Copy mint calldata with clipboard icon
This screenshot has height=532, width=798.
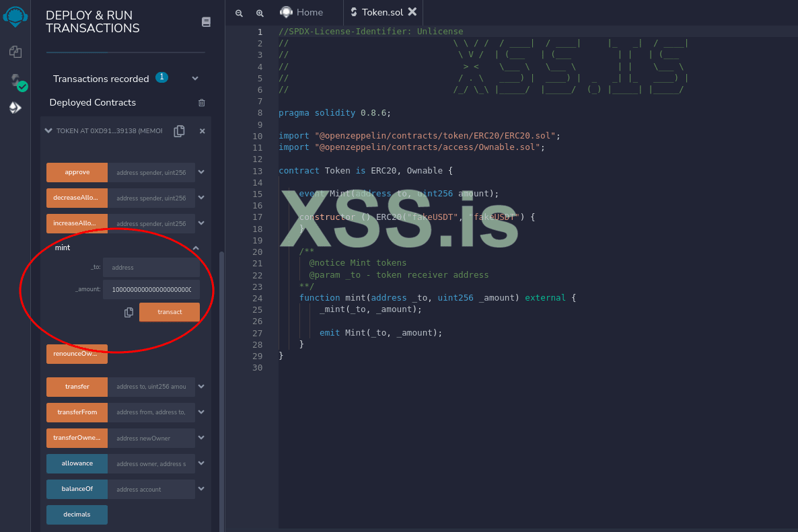pyautogui.click(x=129, y=312)
